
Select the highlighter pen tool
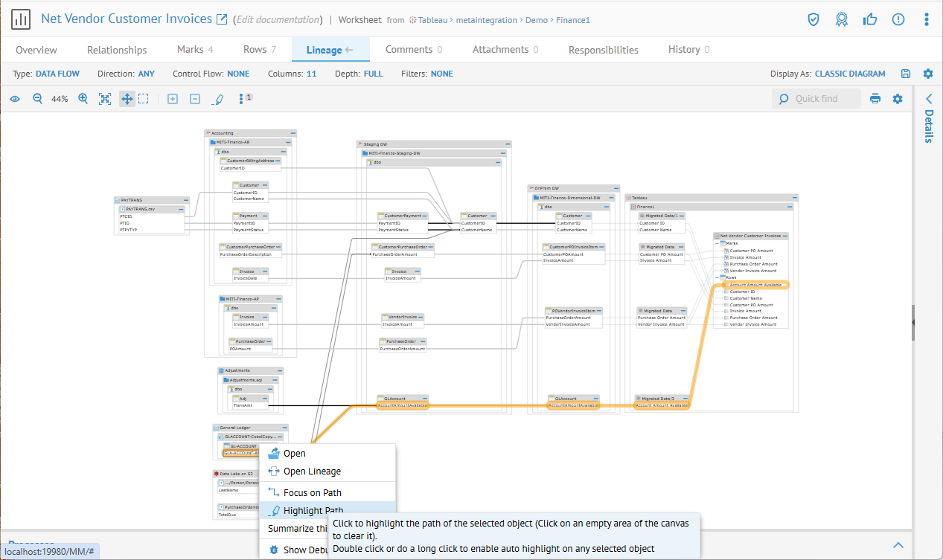(218, 99)
